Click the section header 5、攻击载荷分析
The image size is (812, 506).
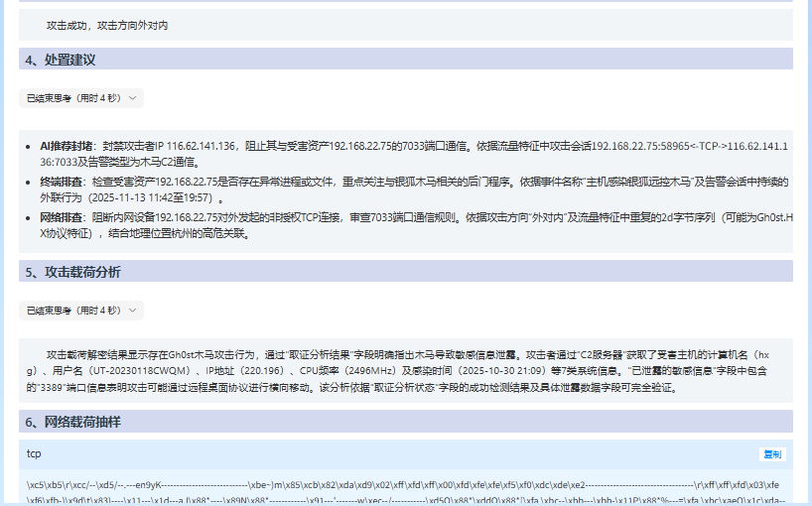(x=73, y=272)
